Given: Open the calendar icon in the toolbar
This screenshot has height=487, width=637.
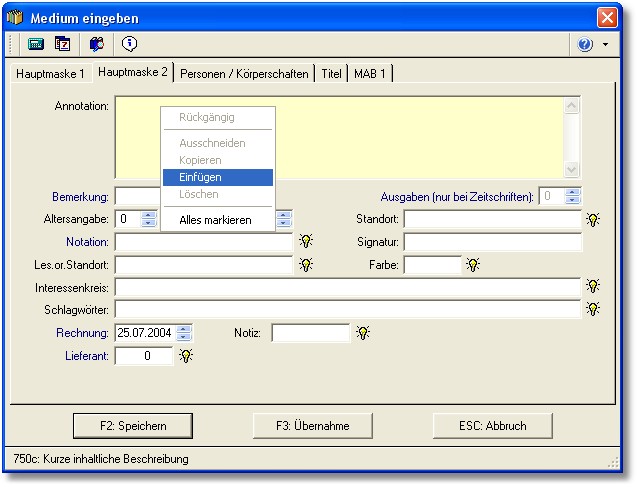Looking at the screenshot, I should [x=63, y=44].
